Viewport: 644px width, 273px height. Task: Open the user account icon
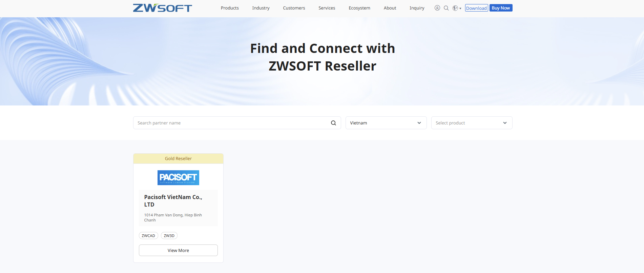pos(437,8)
